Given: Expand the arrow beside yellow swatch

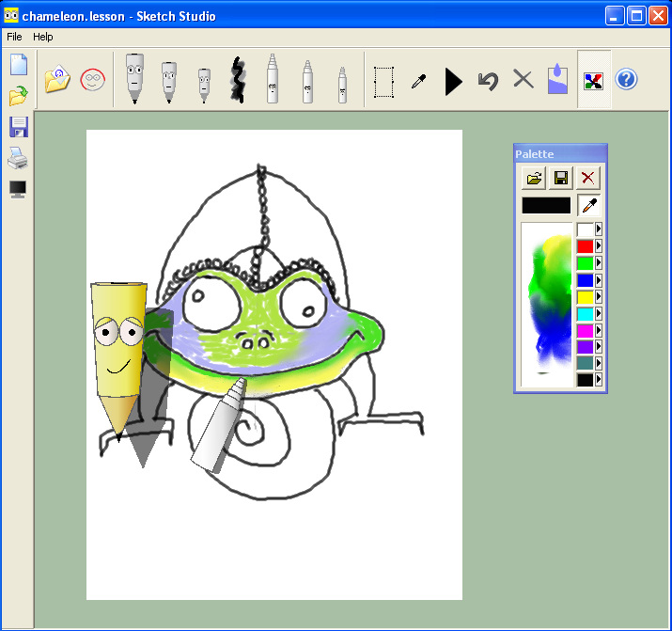Looking at the screenshot, I should [x=600, y=297].
